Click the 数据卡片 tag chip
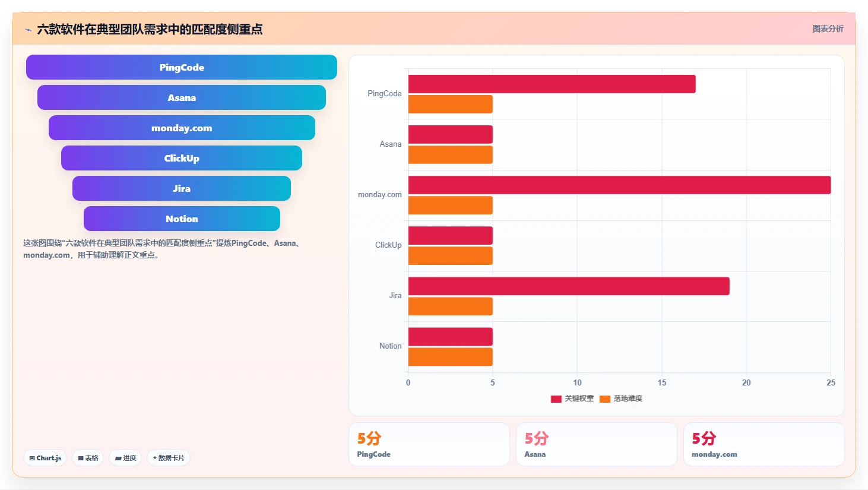The image size is (868, 490). point(169,458)
